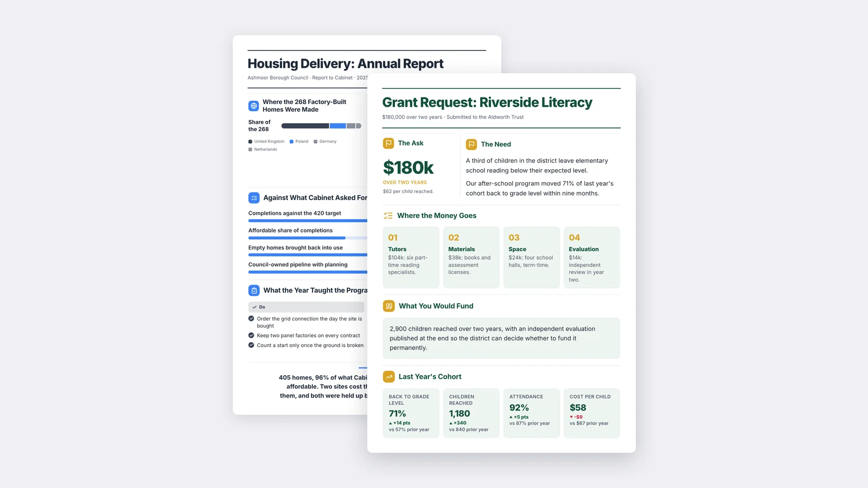The height and width of the screenshot is (488, 868).
Task: Open the Children Reached 1,180 stat card
Action: point(471,413)
